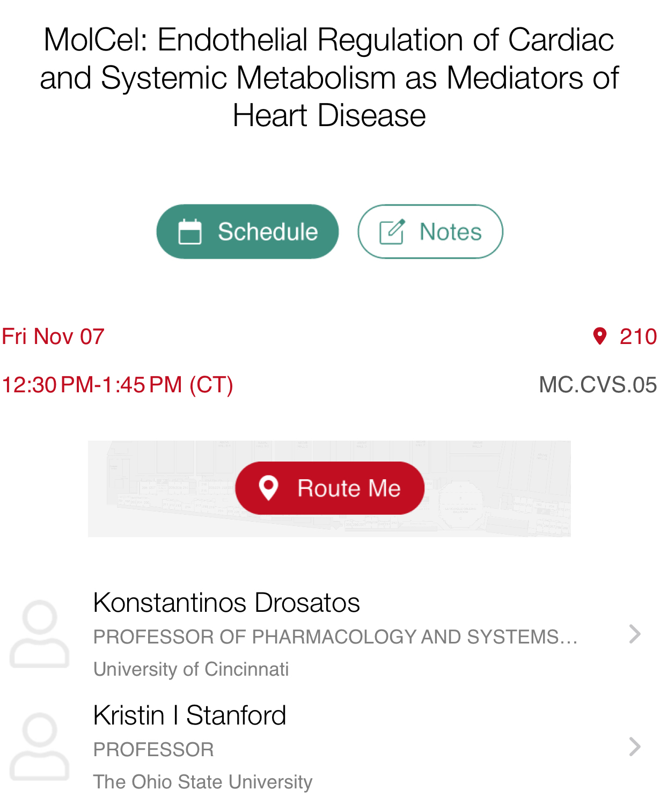Click the 12:30 PM-1:45 PM (CT) time

(x=118, y=385)
